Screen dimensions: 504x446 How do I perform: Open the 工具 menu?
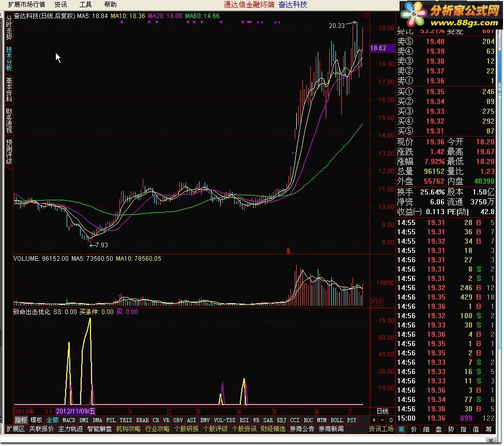[x=85, y=5]
